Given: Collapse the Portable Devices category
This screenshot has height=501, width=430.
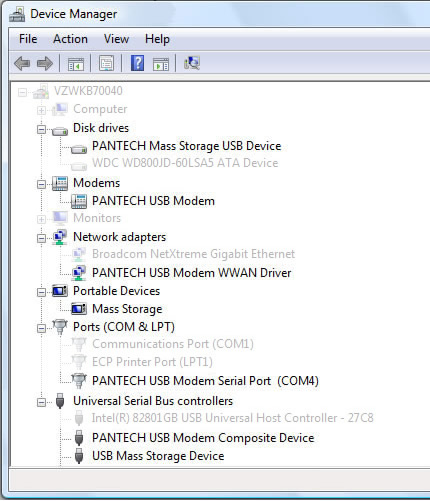Looking at the screenshot, I should [41, 292].
